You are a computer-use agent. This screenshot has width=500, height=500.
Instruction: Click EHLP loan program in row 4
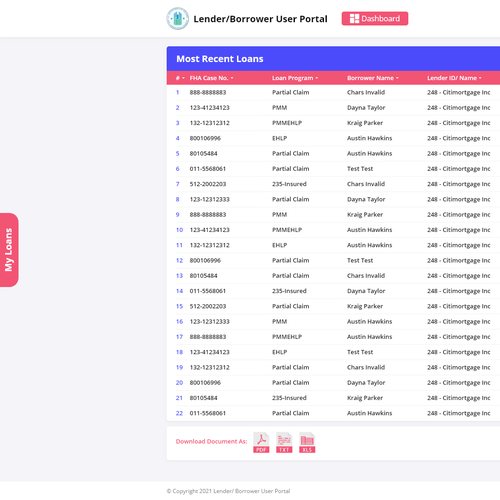pyautogui.click(x=280, y=138)
